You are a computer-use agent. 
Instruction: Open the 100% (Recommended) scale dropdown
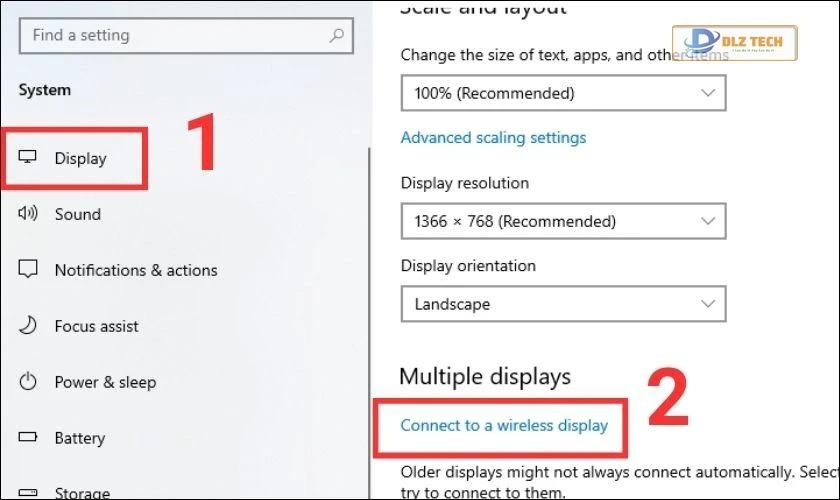564,93
